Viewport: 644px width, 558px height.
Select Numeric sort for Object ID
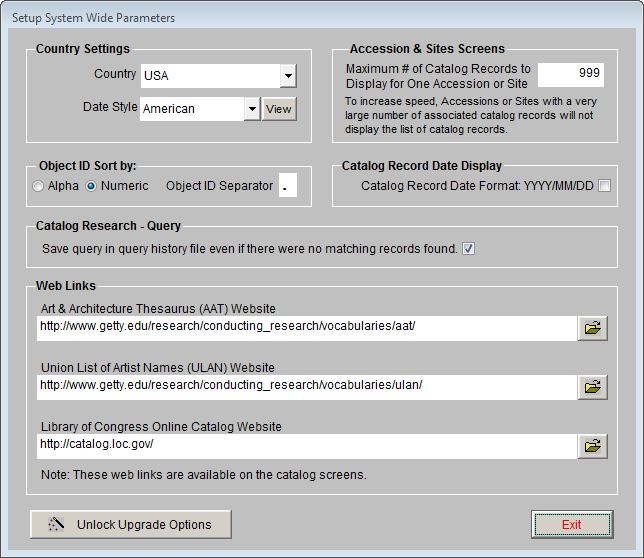pyautogui.click(x=91, y=186)
